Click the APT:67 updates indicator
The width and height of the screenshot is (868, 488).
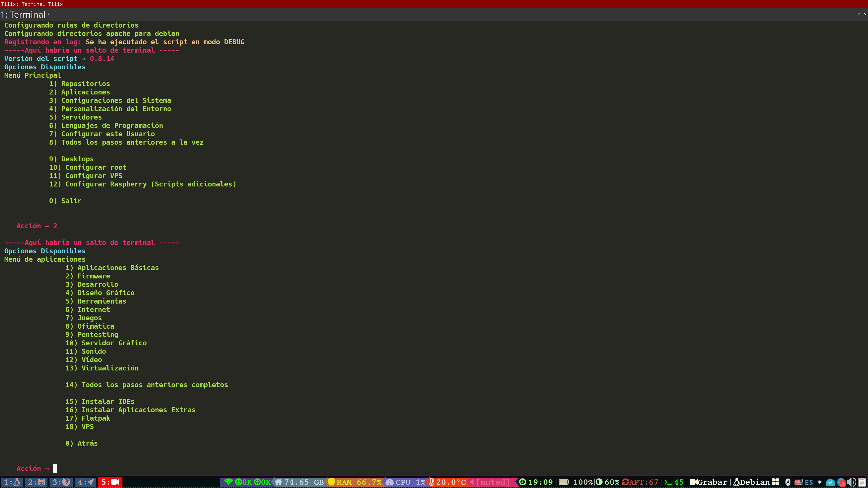[x=641, y=482]
